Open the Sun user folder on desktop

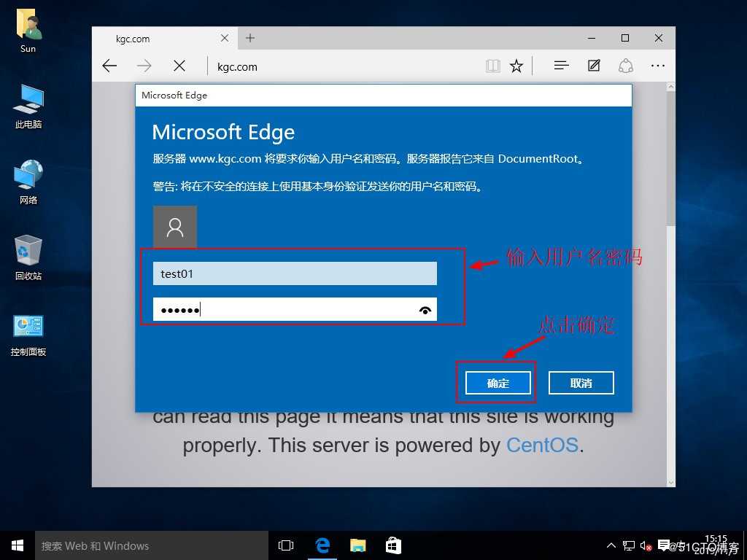[28, 31]
